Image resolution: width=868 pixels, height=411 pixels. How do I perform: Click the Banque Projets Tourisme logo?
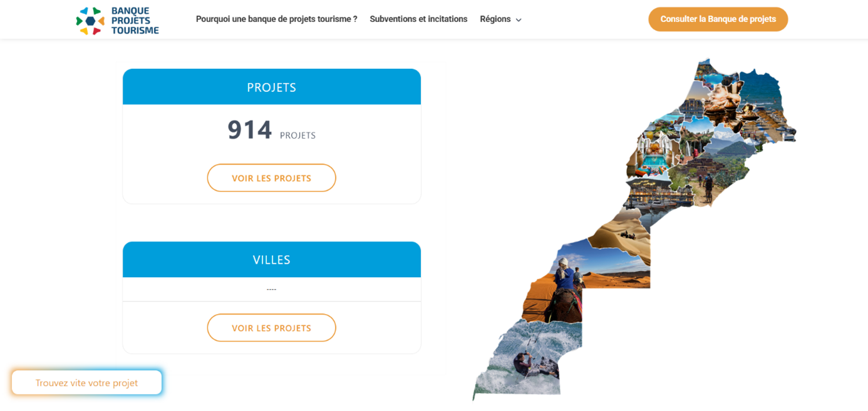(x=118, y=20)
